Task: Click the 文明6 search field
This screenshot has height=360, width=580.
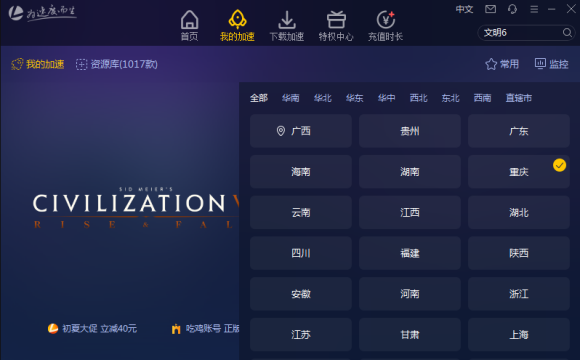Action: coord(522,33)
